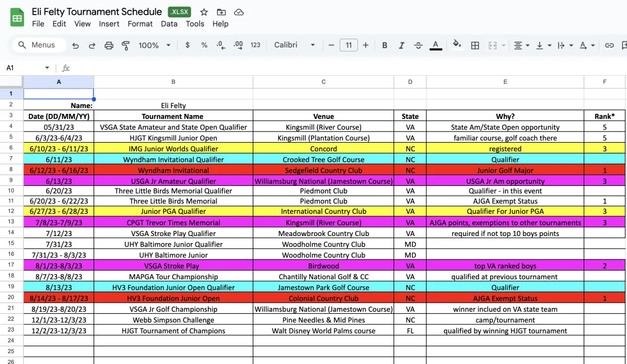Viewport: 627px width, 364px height.
Task: Select the Webb Simpson Challenge cell
Action: click(173, 320)
